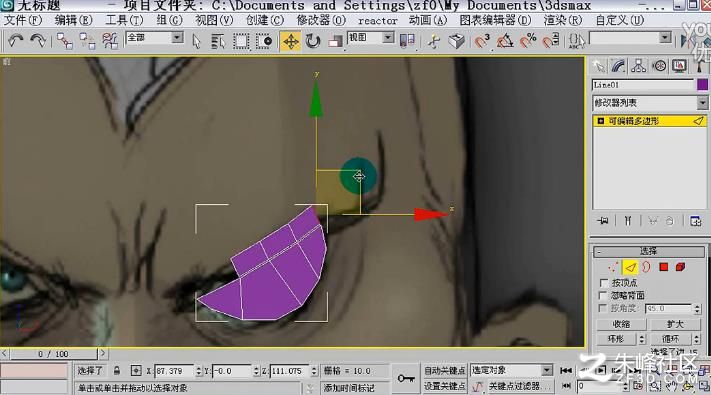Image resolution: width=711 pixels, height=395 pixels.
Task: Select the Move tool in toolbar
Action: coord(290,41)
